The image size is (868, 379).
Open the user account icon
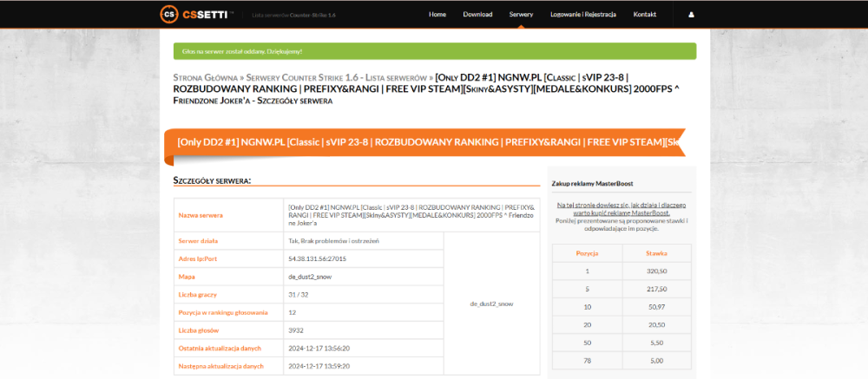click(691, 15)
